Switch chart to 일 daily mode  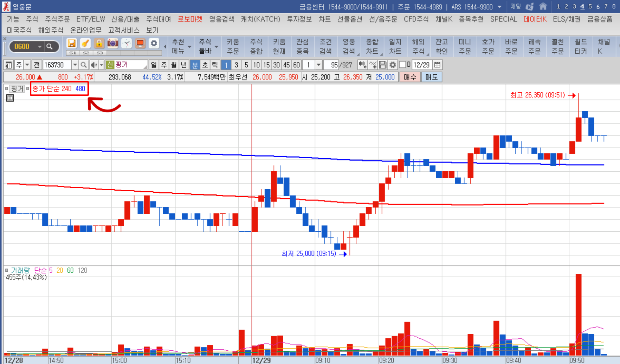(x=154, y=65)
